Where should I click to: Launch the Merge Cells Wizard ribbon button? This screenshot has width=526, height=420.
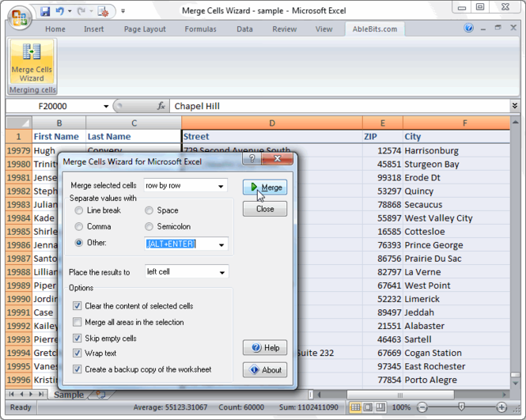[32, 62]
